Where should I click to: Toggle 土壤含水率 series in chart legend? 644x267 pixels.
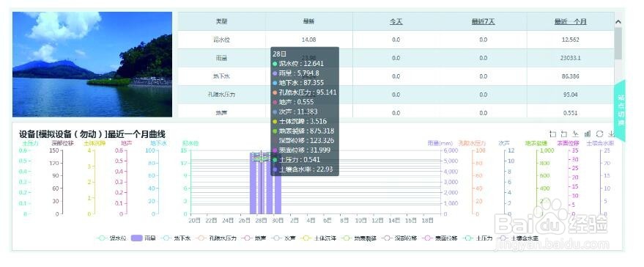tap(518, 238)
